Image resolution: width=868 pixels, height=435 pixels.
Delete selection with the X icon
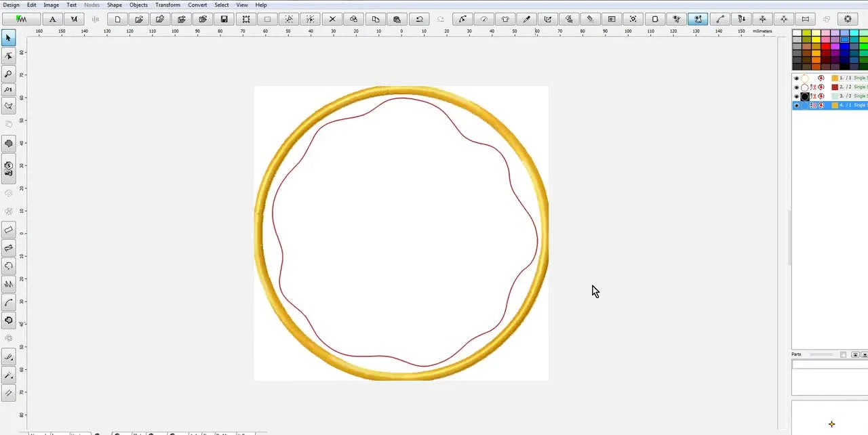[x=332, y=19]
